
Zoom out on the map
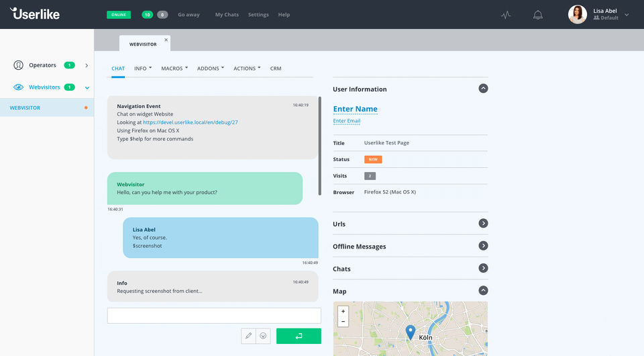tap(343, 322)
